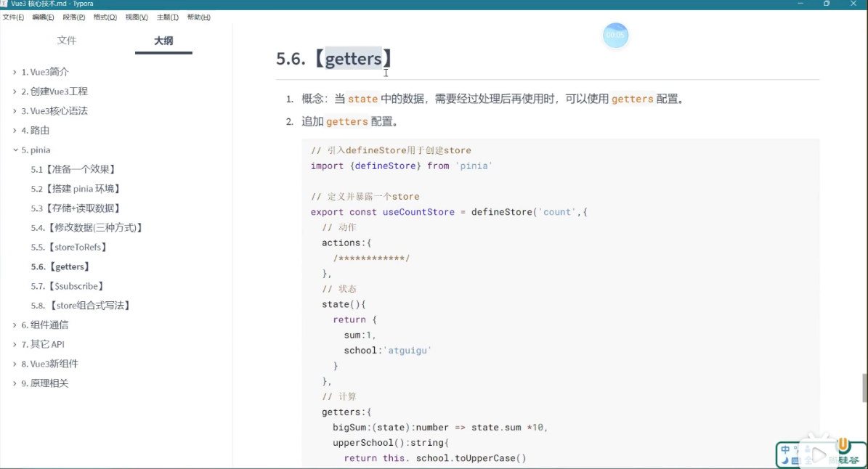This screenshot has height=469, width=868.
Task: Jump to 5. pinia heading
Action: pos(36,150)
